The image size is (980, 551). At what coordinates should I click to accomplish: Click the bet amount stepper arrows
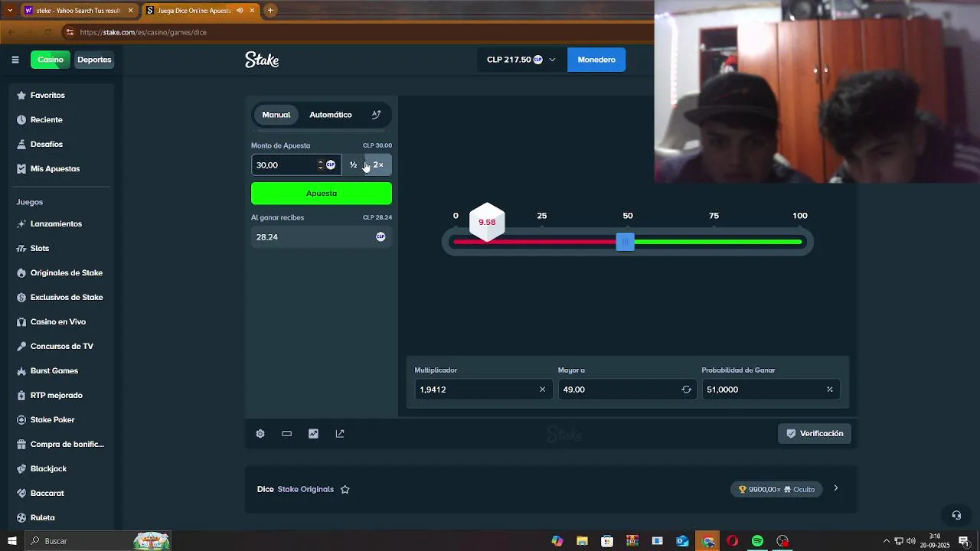point(320,165)
